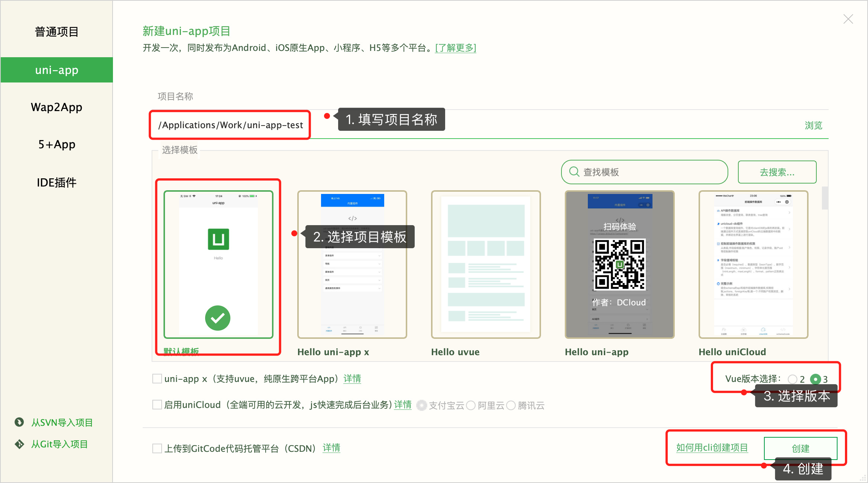Select the 普通项目 tab
Image resolution: width=868 pixels, height=483 pixels.
[x=56, y=32]
